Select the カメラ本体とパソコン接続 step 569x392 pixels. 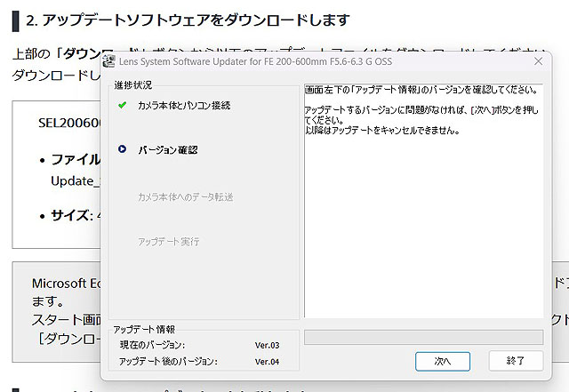coord(184,105)
